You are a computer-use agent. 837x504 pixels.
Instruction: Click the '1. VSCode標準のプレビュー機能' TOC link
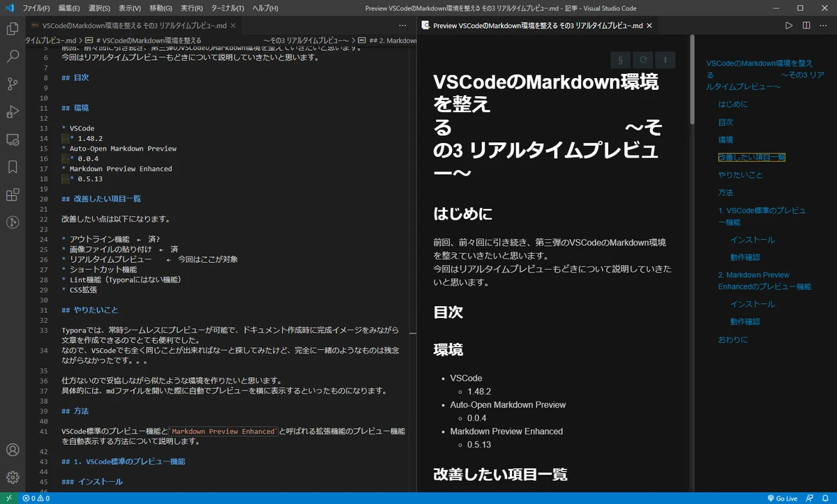pyautogui.click(x=762, y=216)
